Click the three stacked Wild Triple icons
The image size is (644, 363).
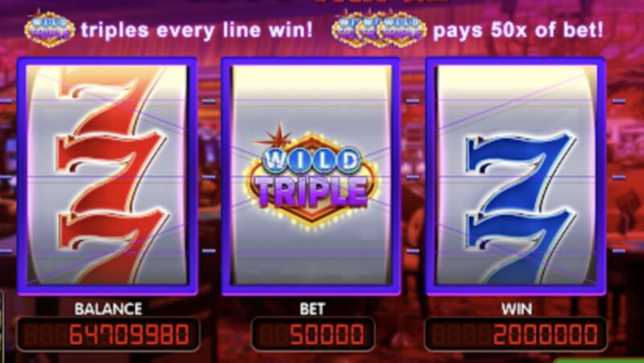(x=378, y=29)
